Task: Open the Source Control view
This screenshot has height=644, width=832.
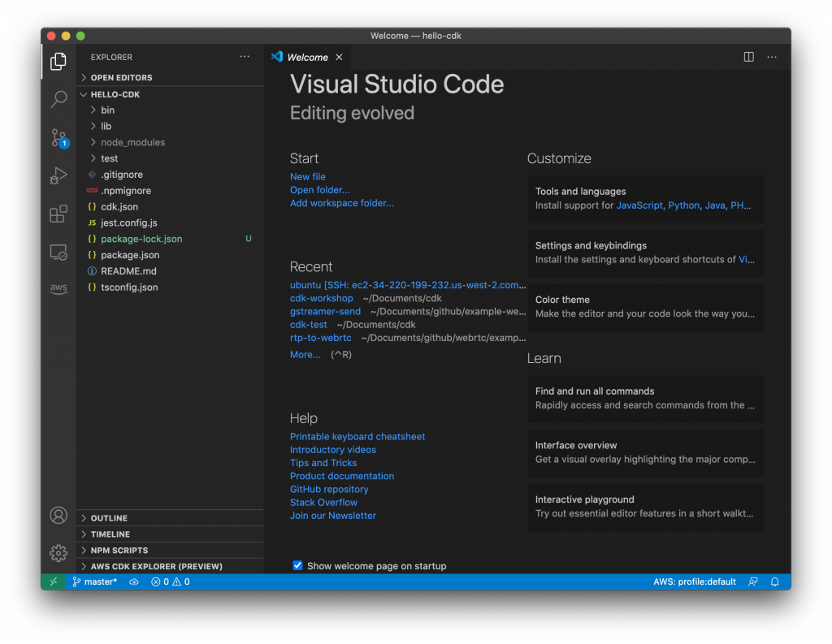Action: (58, 137)
